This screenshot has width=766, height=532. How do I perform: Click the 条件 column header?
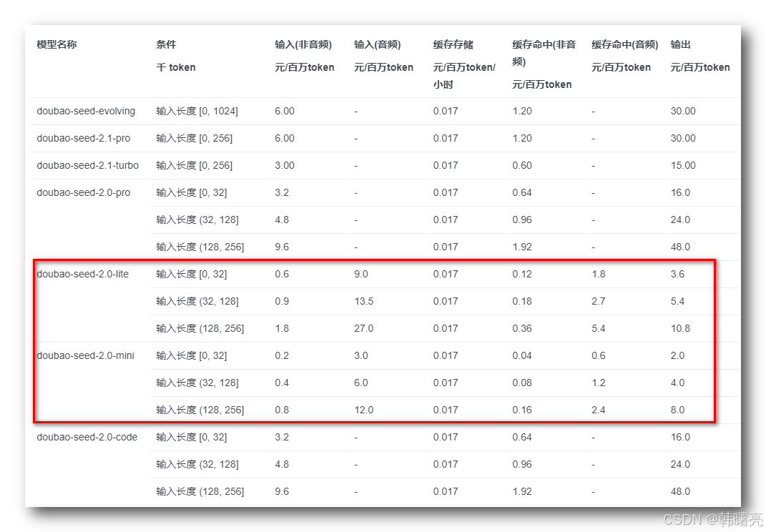pyautogui.click(x=166, y=44)
